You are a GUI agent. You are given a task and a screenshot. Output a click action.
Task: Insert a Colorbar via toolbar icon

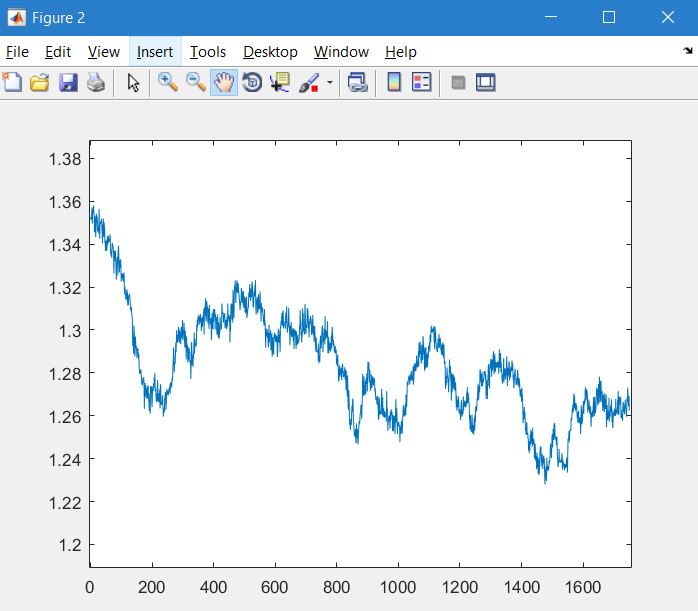[394, 82]
